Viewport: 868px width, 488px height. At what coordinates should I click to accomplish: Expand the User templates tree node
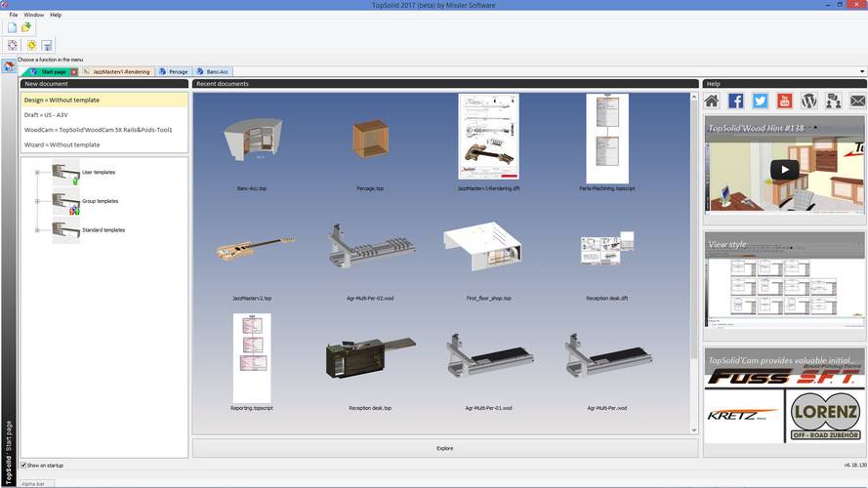36,173
